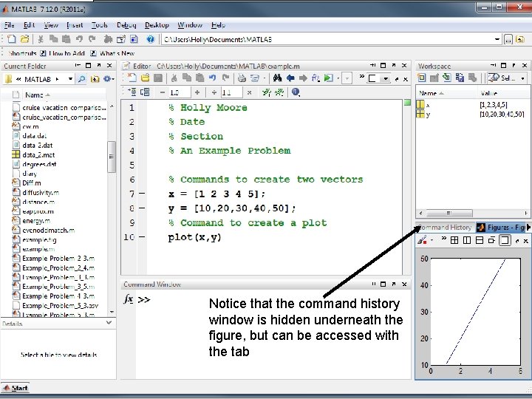532x399 pixels.
Task: Click the Editor save disk icon
Action: point(158,78)
